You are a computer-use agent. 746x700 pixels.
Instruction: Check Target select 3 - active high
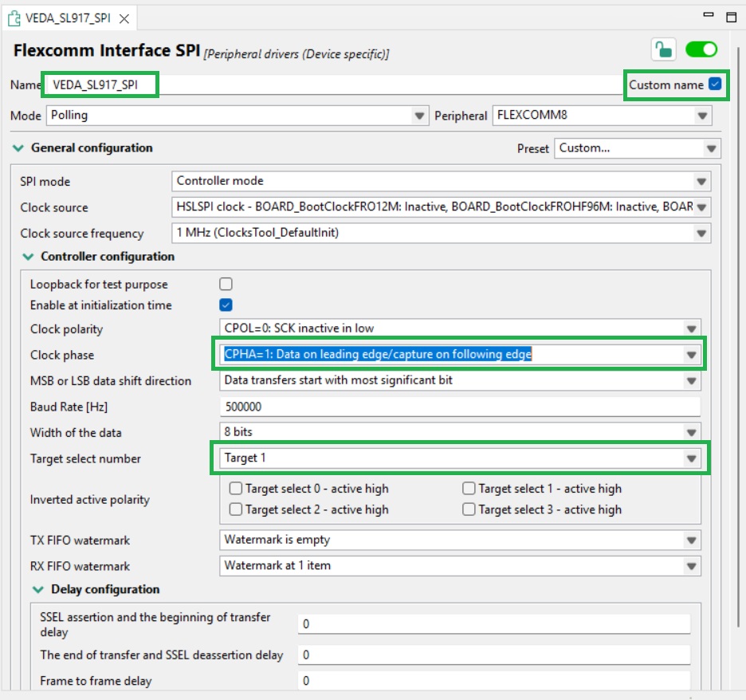469,509
